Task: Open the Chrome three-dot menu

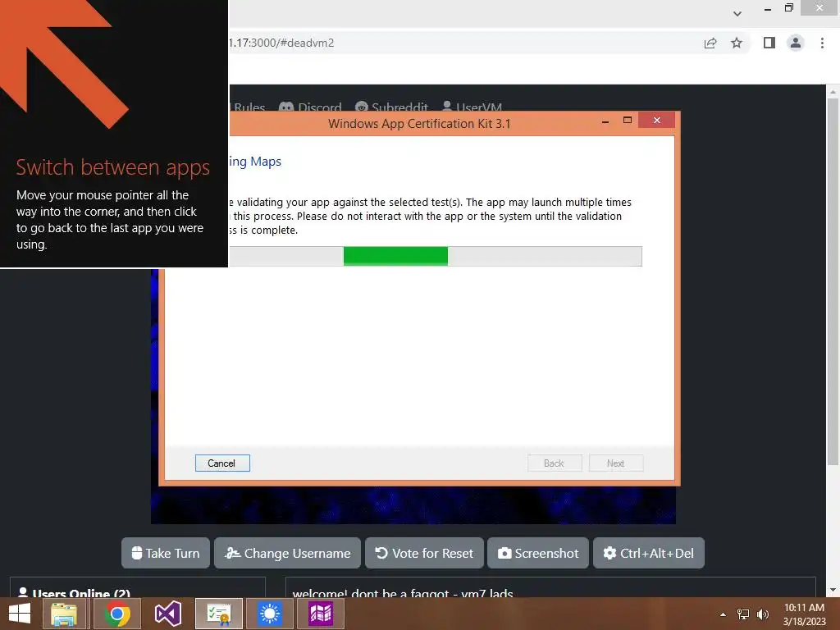Action: tap(822, 43)
